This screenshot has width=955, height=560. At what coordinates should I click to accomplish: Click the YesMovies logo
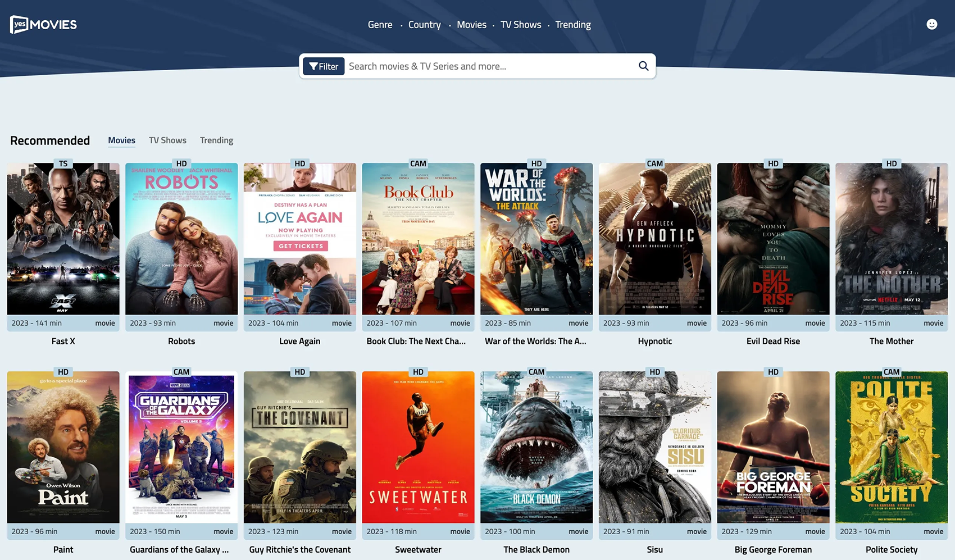43,24
